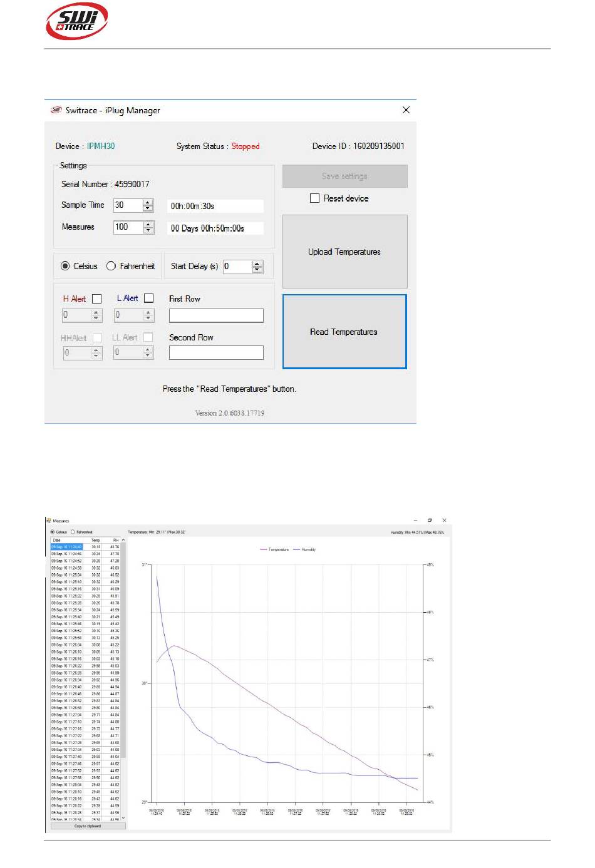Click the First Row text field
Image resolution: width=595 pixels, height=868 pixels.
[x=216, y=315]
